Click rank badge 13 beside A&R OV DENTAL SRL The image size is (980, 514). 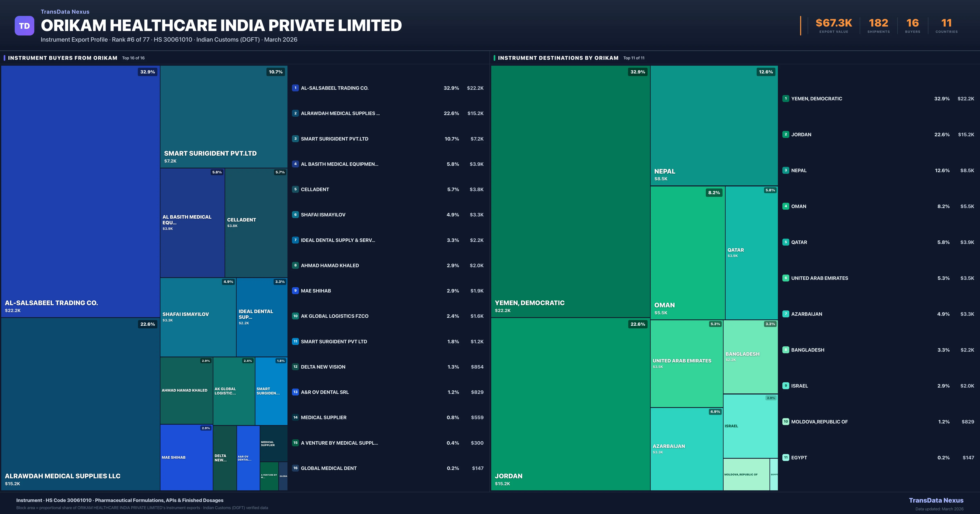[x=295, y=392]
